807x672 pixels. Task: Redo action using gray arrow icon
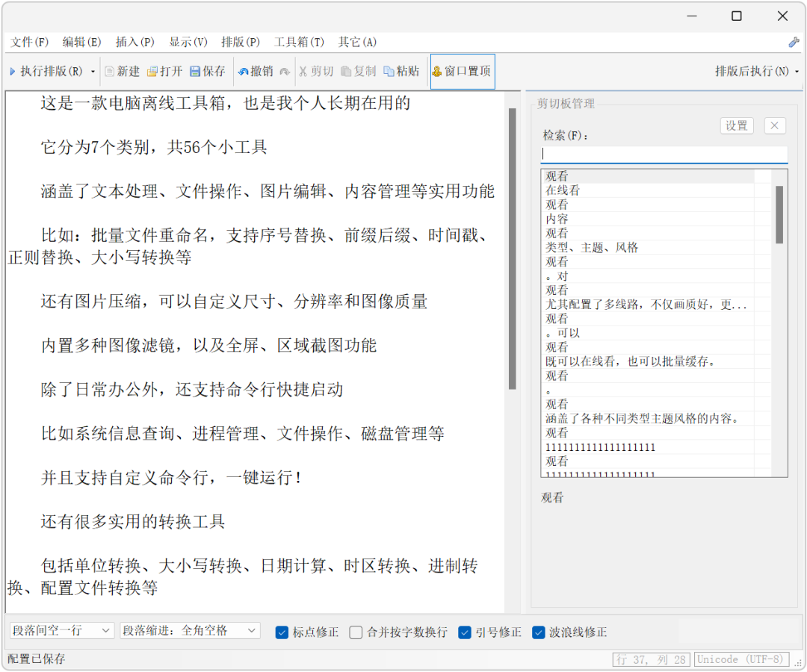point(285,72)
